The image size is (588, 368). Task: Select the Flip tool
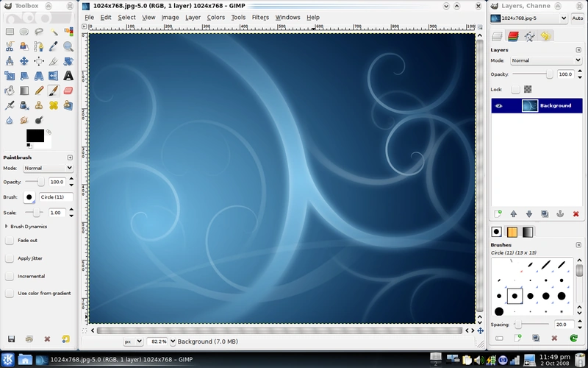tap(54, 76)
